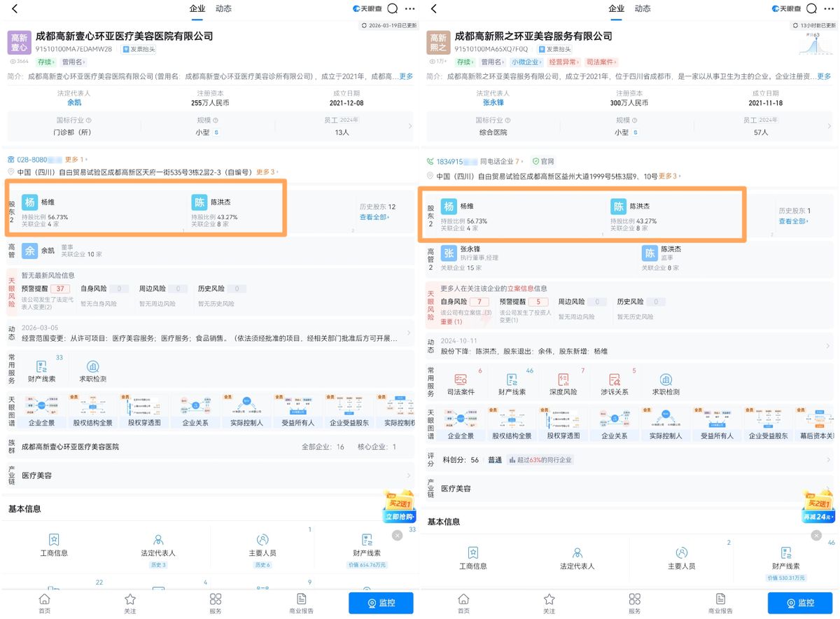Select 企业 tab on 壹心环亚 page
Viewport: 840px width, 619px height.
pyautogui.click(x=197, y=9)
